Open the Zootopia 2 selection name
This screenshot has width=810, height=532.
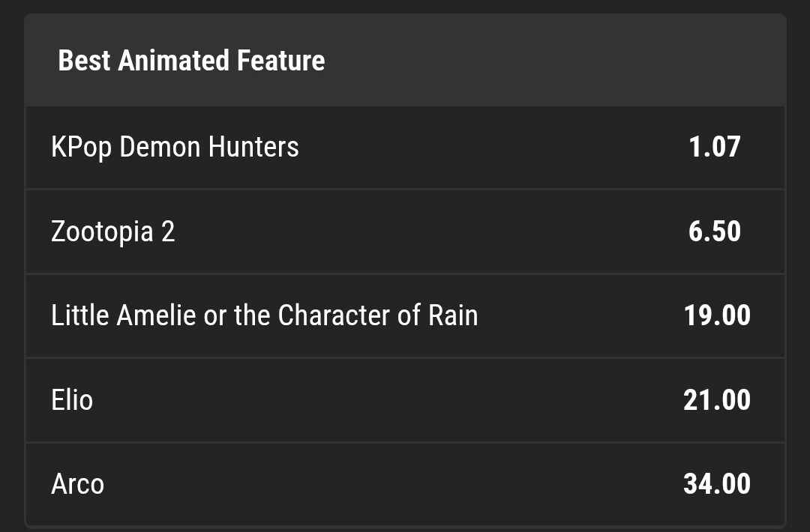point(112,232)
